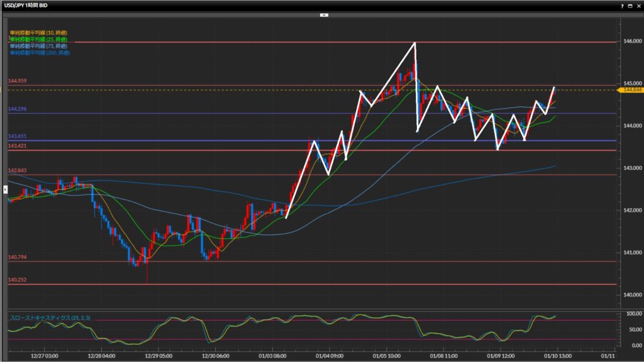Expand the left side panel arrow
Viewport: 644px width, 362px height.
click(x=5, y=188)
